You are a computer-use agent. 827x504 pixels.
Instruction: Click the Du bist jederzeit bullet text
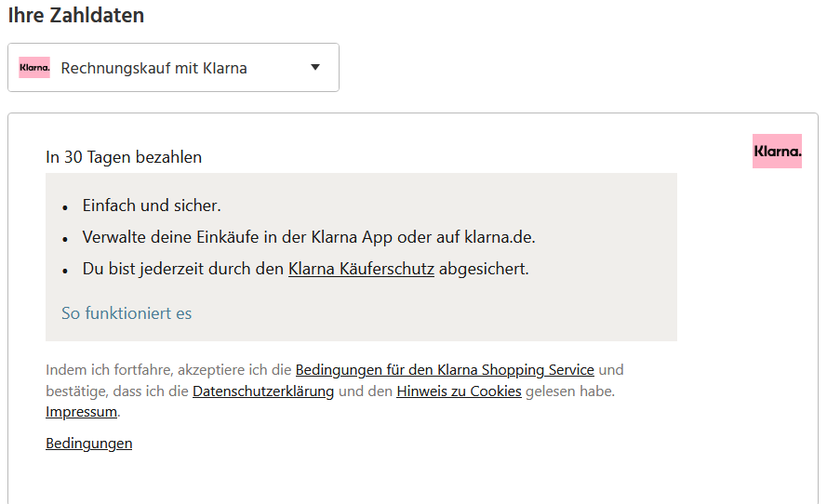(305, 269)
